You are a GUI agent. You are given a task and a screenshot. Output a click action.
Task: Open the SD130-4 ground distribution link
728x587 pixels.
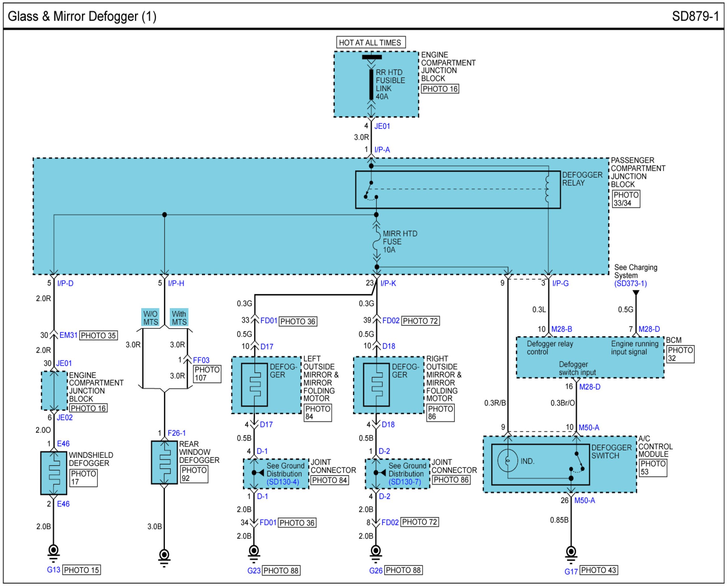click(x=283, y=482)
